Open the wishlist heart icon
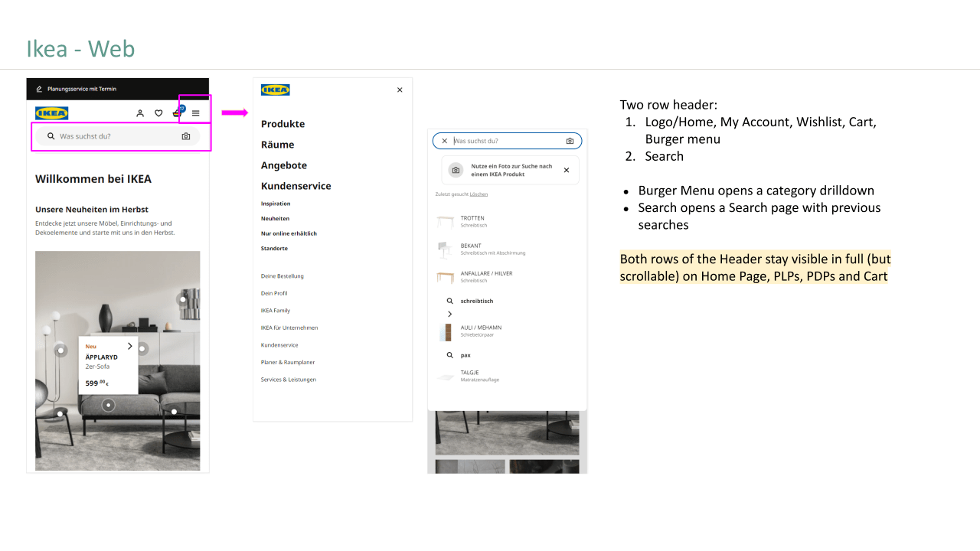 pos(158,113)
